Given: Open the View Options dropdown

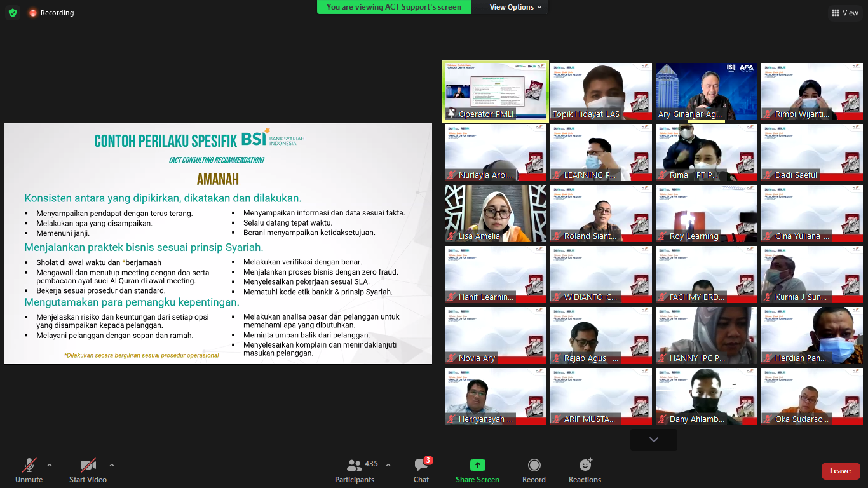Looking at the screenshot, I should [515, 7].
